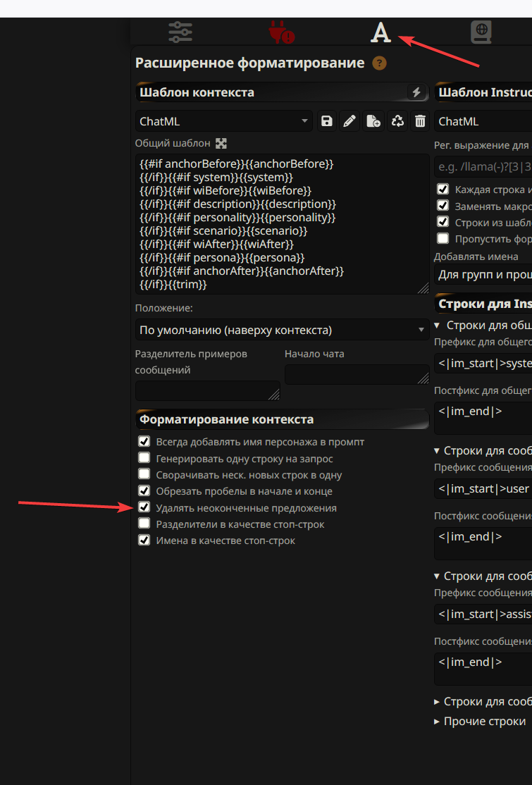Screen dimensions: 532x785
Task: Click the Начало чата field
Action: point(357,374)
